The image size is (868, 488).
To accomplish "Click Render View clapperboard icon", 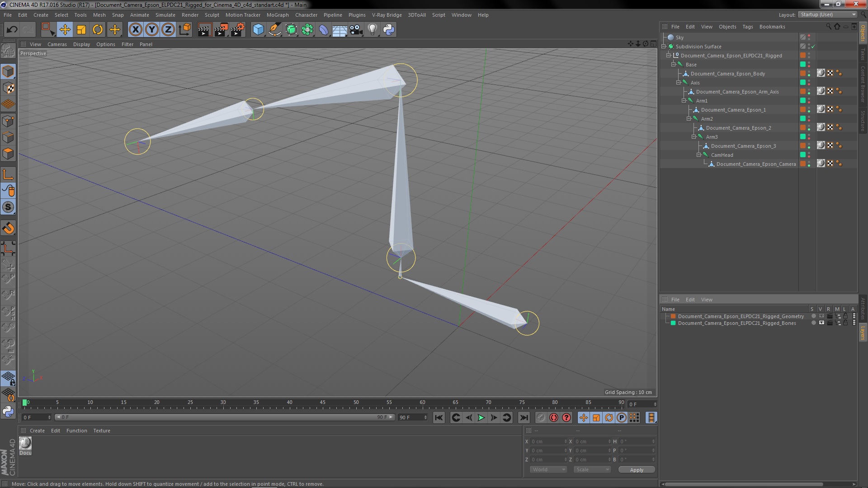I will [x=204, y=30].
